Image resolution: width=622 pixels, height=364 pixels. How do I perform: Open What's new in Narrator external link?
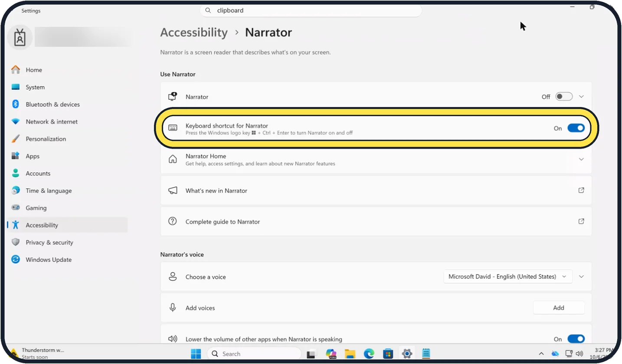581,190
